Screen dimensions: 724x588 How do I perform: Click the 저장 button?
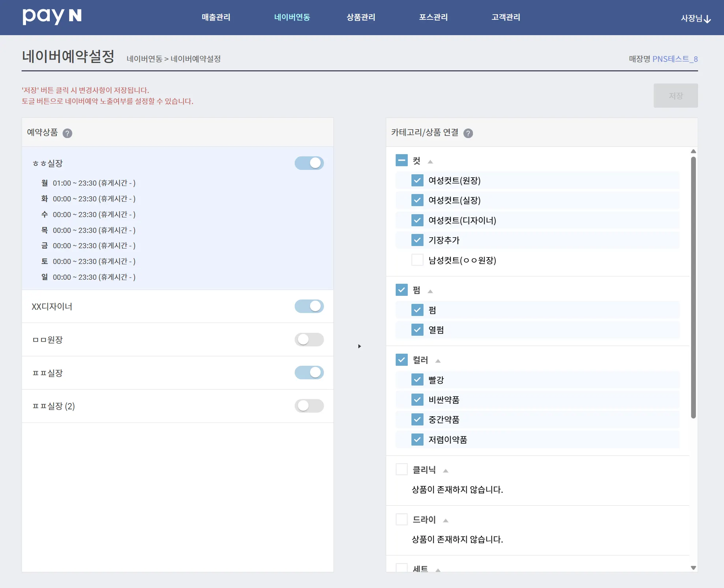pos(675,96)
